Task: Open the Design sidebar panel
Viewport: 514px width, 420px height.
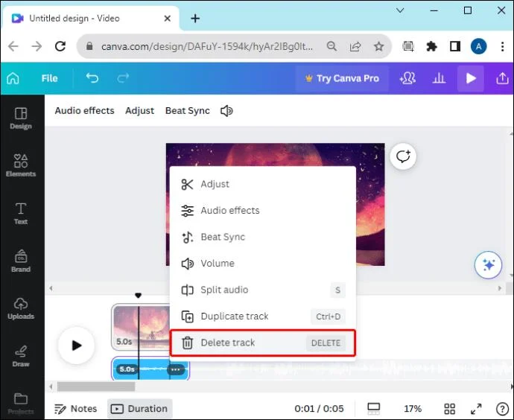Action: [x=21, y=118]
